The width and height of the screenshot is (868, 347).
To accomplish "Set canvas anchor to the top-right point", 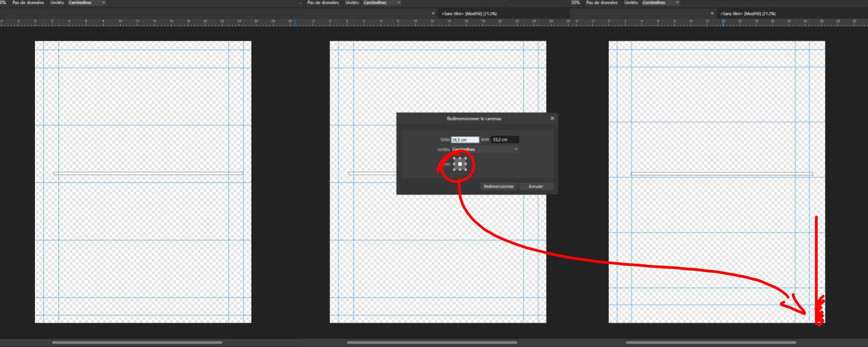I will coord(465,158).
